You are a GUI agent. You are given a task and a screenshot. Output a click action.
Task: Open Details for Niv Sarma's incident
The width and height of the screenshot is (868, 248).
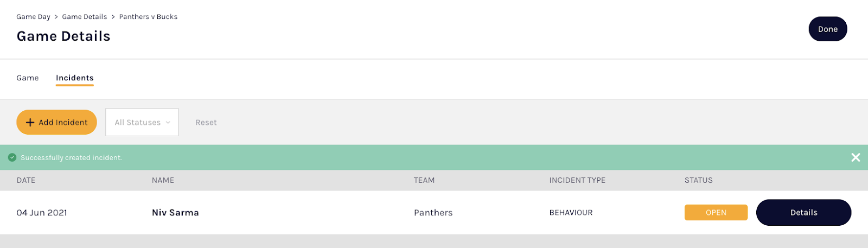coord(803,213)
